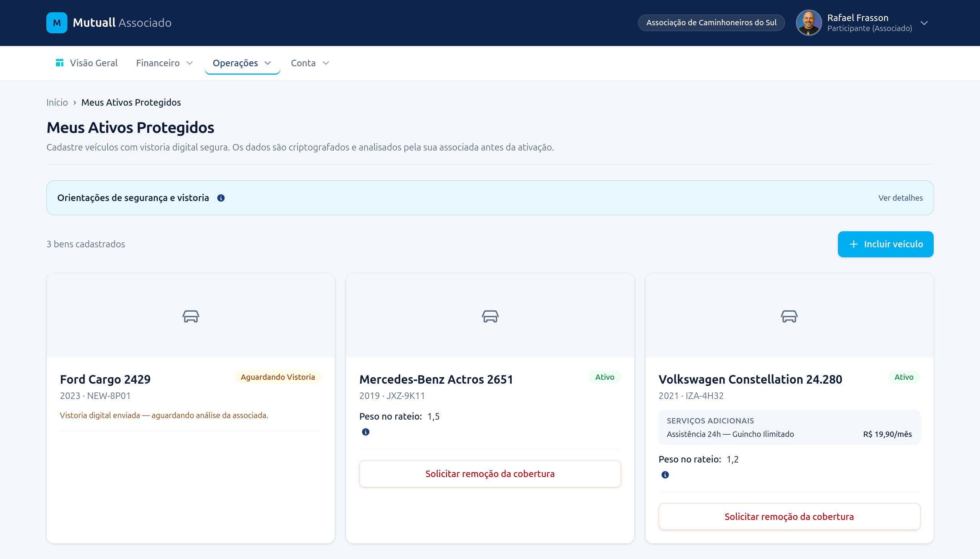Click the Peso no rateio 1,2 value

coord(732,459)
